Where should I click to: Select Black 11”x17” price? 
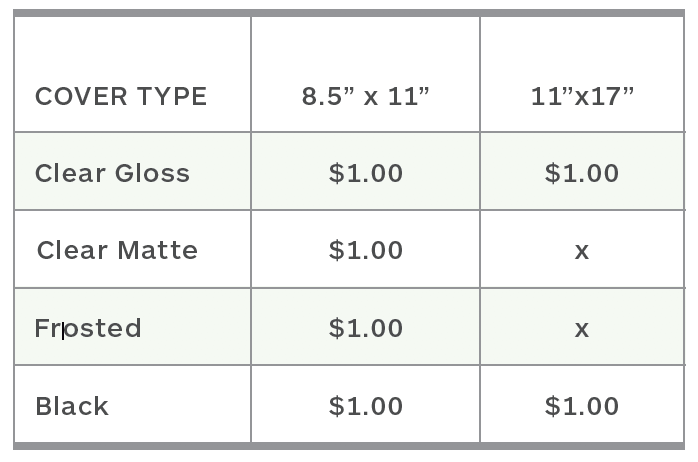pos(582,406)
